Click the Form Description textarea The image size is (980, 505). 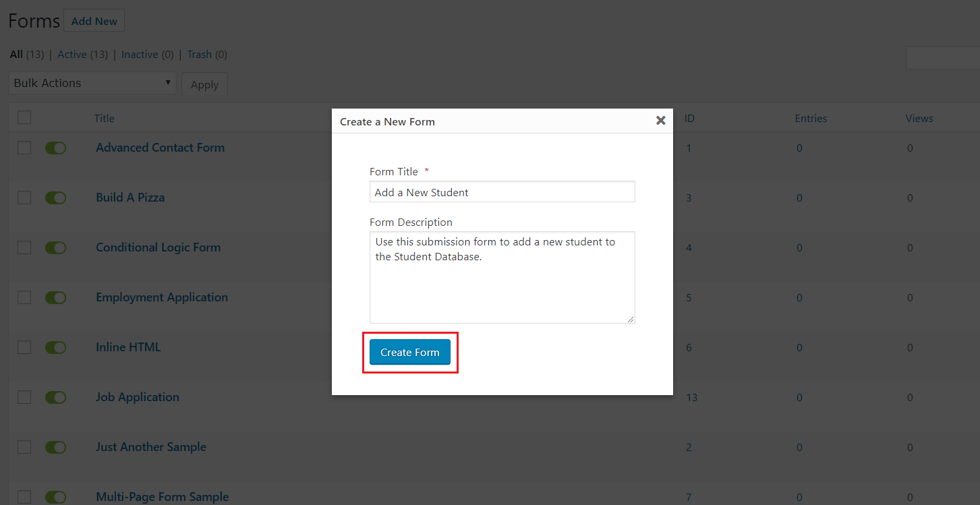click(x=502, y=277)
